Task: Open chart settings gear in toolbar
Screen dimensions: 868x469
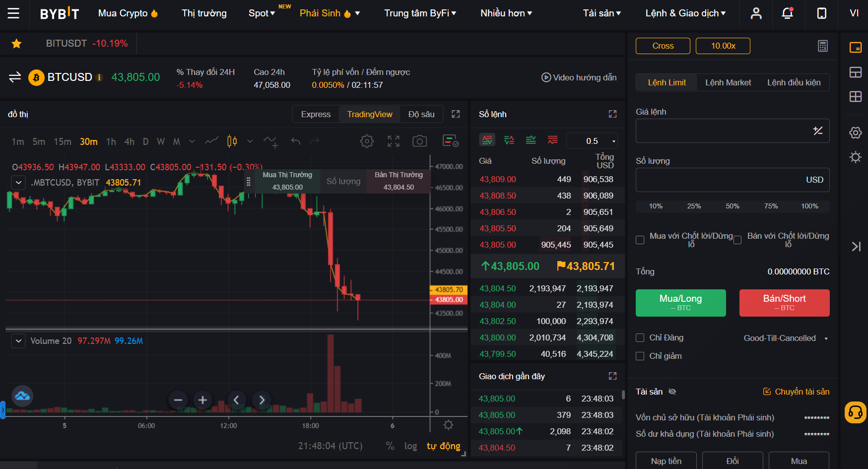Action: tap(367, 141)
